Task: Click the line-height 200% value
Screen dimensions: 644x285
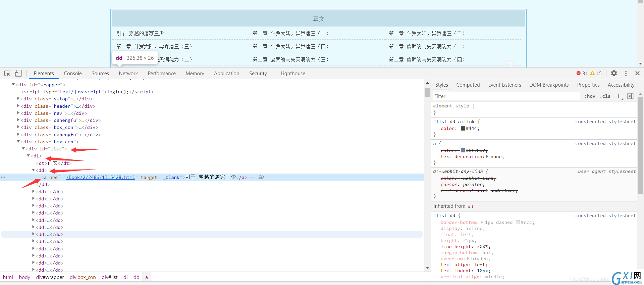Action: (x=483, y=246)
